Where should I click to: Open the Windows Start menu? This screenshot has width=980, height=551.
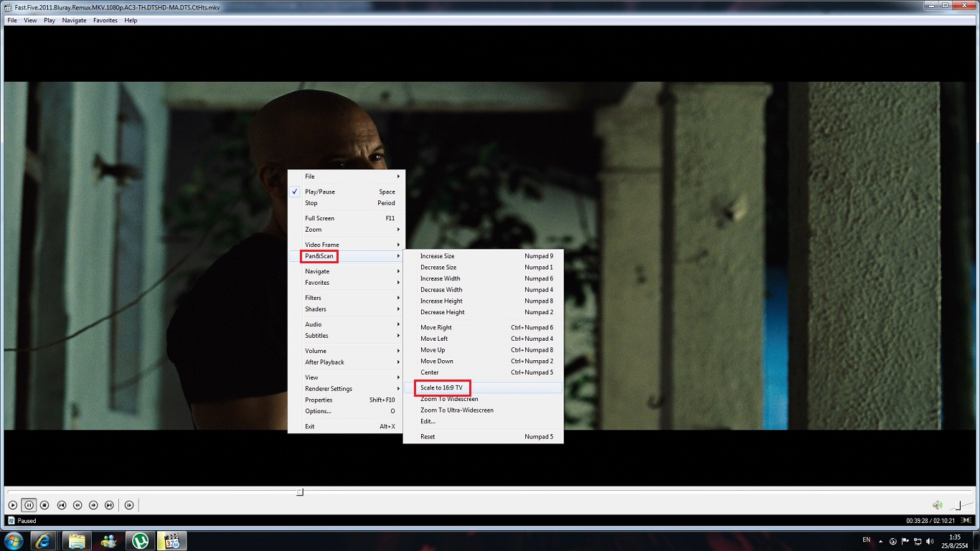(x=13, y=540)
